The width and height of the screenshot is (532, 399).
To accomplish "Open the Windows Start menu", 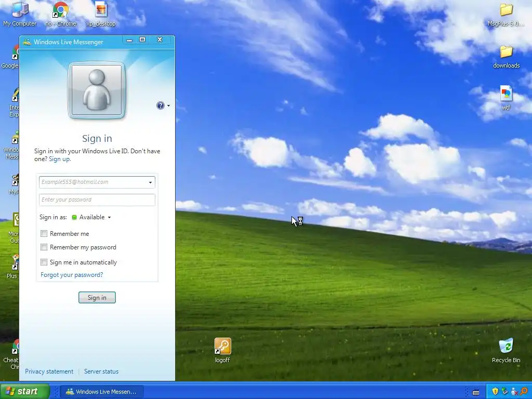I will pos(25,391).
